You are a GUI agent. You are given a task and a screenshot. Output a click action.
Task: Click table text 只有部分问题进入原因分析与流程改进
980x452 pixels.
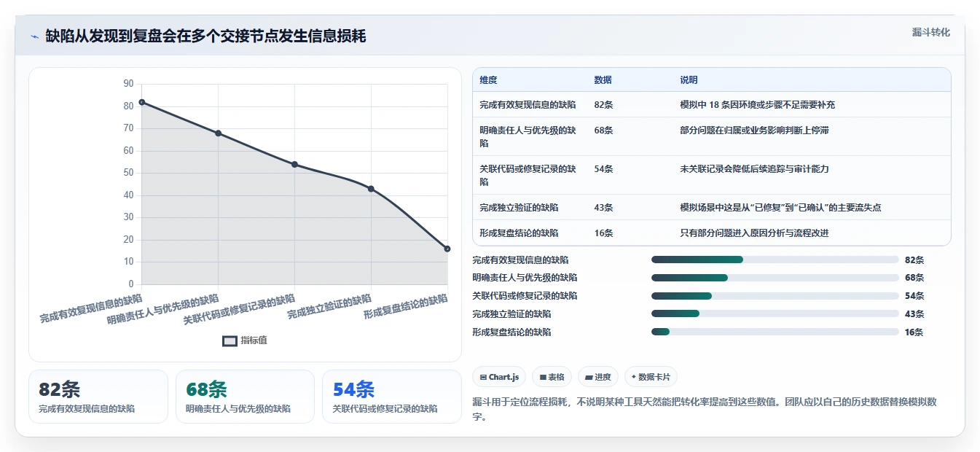pyautogui.click(x=754, y=233)
